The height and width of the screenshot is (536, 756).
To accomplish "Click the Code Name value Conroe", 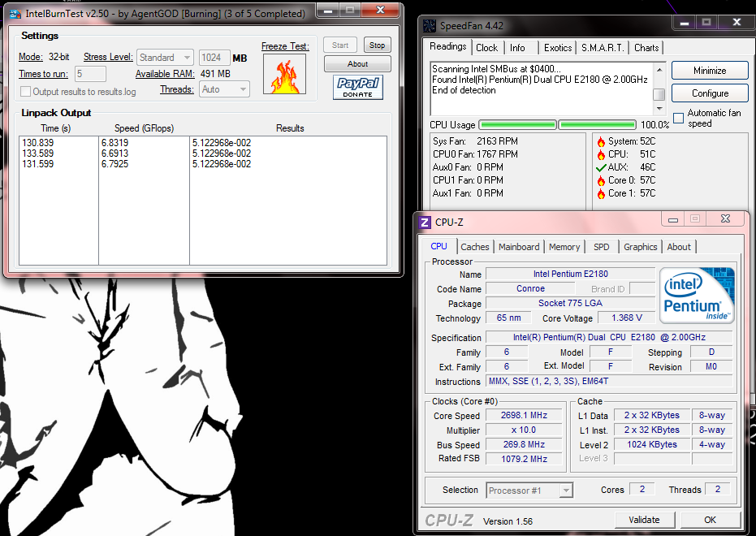I will (530, 288).
